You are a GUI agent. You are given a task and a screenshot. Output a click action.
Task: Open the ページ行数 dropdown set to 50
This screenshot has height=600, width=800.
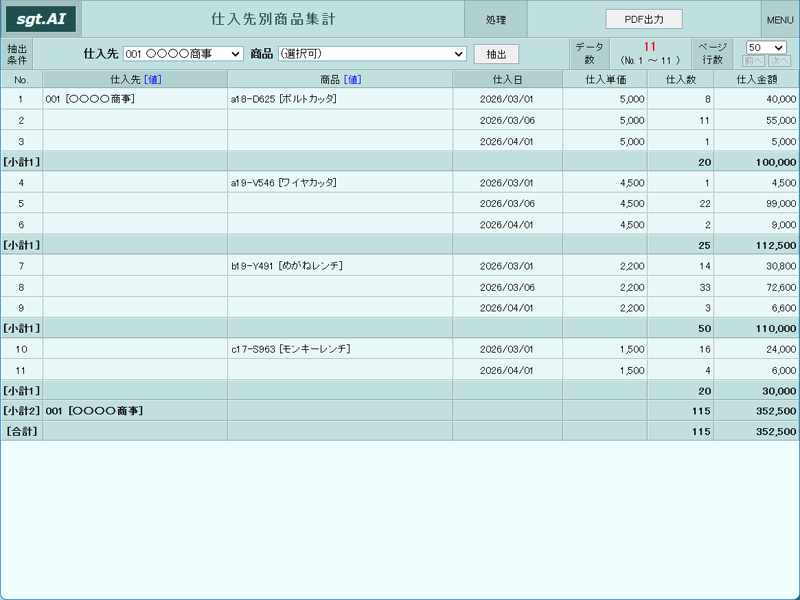[766, 47]
